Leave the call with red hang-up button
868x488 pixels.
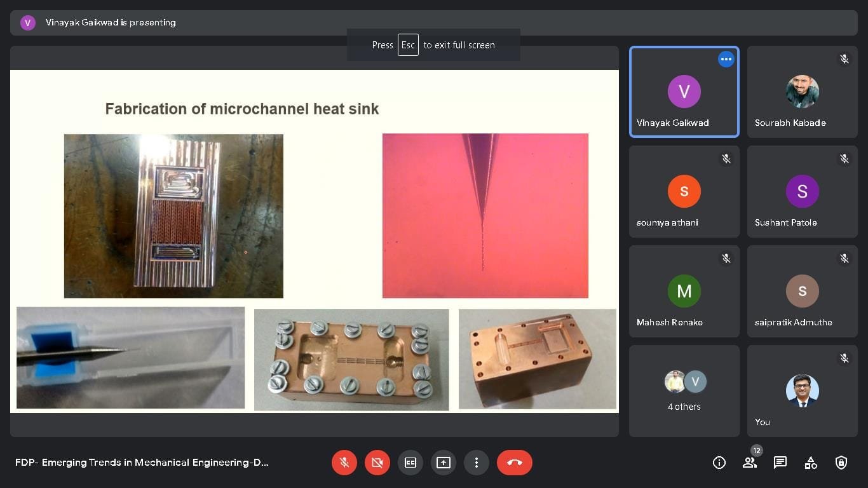tap(514, 463)
